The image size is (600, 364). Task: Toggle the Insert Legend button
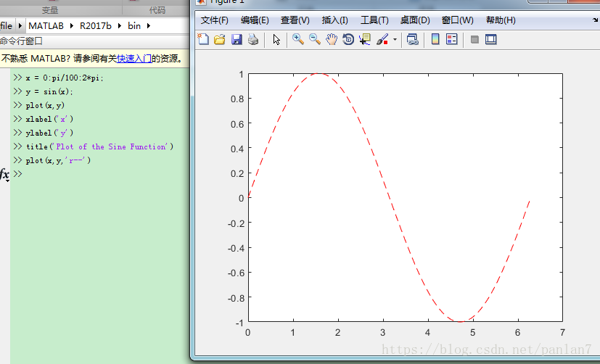pyautogui.click(x=451, y=39)
